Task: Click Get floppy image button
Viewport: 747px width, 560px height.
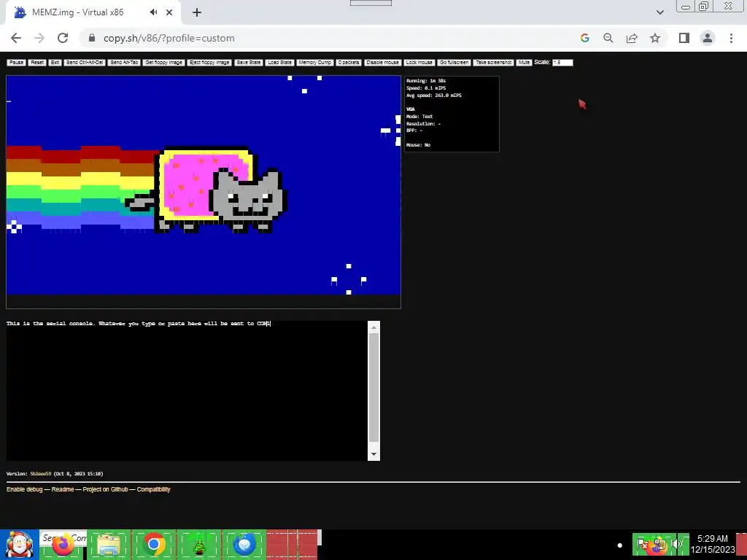Action: tap(164, 63)
